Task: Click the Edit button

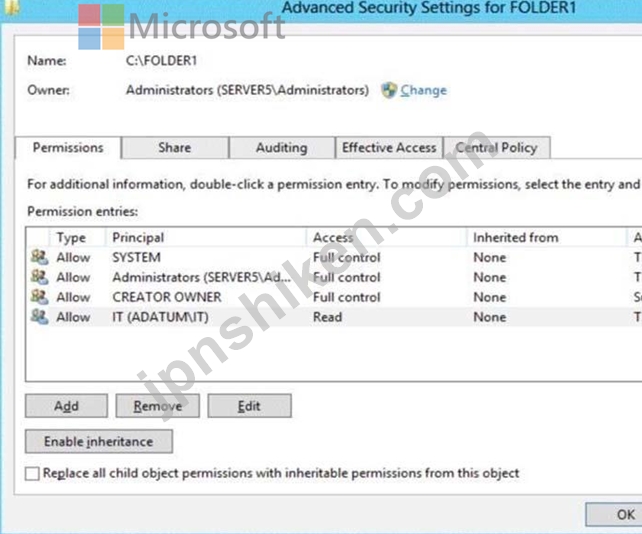Action: (x=249, y=406)
